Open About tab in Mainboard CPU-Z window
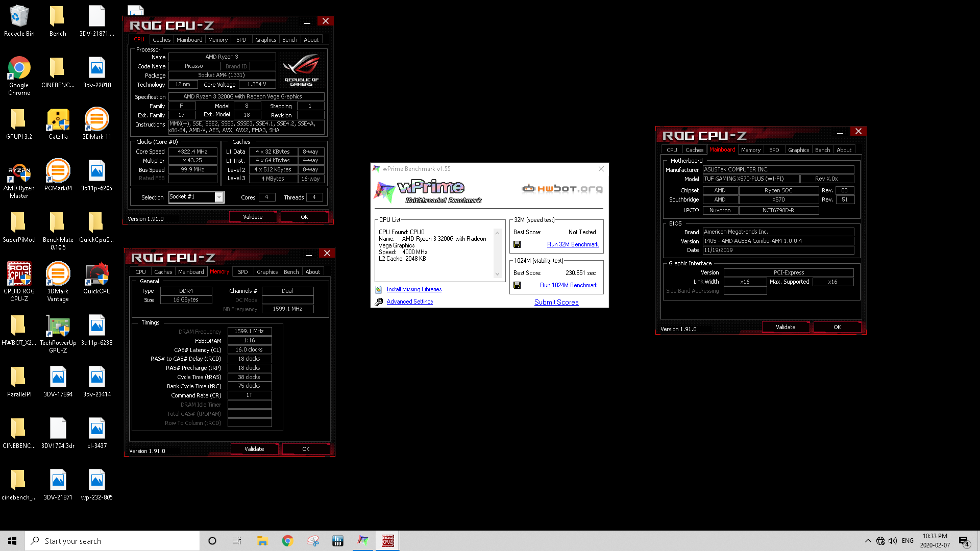This screenshot has width=980, height=551. pos(844,150)
